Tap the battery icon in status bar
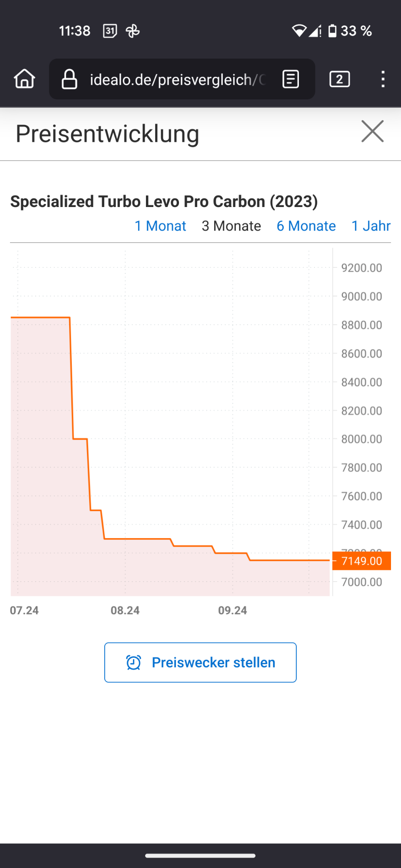This screenshot has height=868, width=401. [332, 31]
